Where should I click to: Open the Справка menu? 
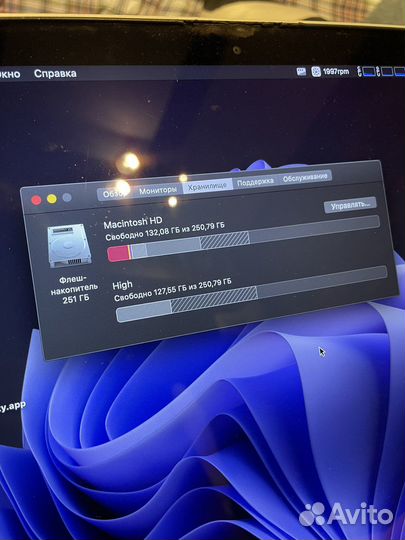[55, 73]
